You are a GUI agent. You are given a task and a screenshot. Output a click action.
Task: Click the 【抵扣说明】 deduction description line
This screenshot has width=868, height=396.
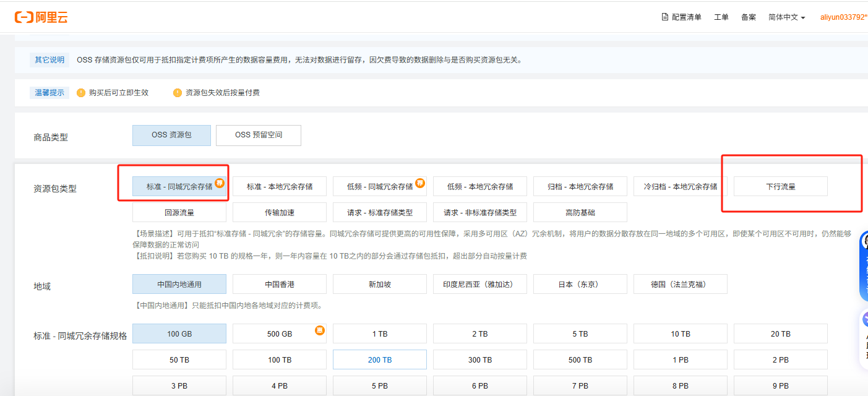[330, 256]
